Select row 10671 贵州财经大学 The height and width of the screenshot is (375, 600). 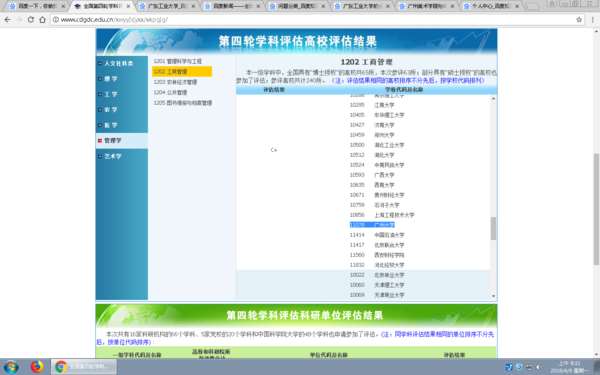click(x=377, y=195)
